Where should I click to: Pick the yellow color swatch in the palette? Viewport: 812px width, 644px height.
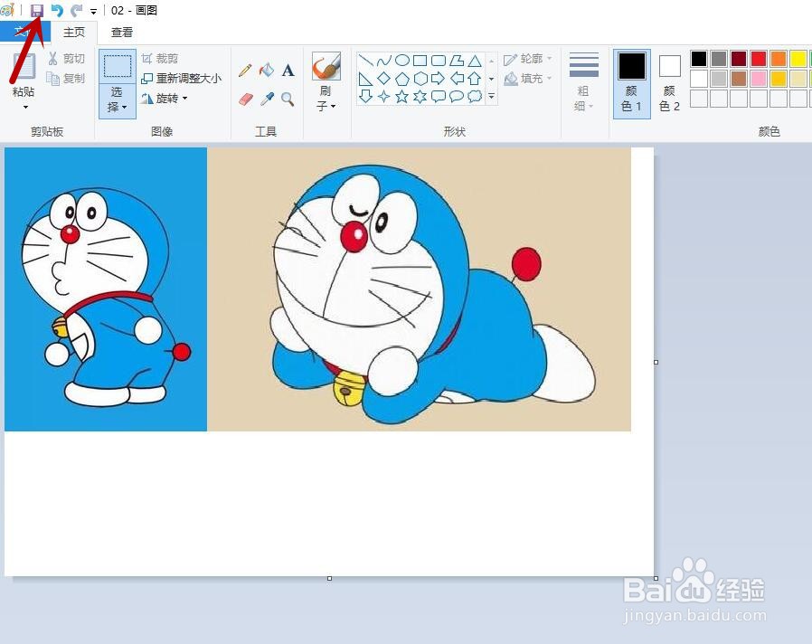pos(798,58)
